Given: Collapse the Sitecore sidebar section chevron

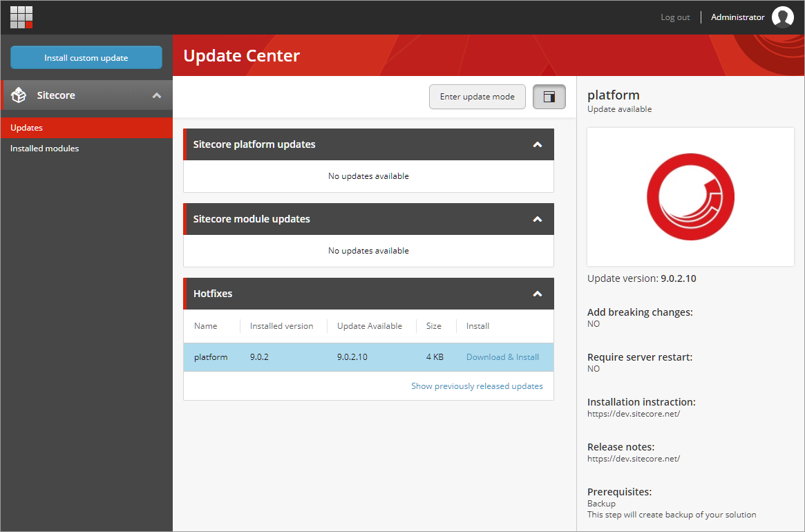Looking at the screenshot, I should coord(157,95).
